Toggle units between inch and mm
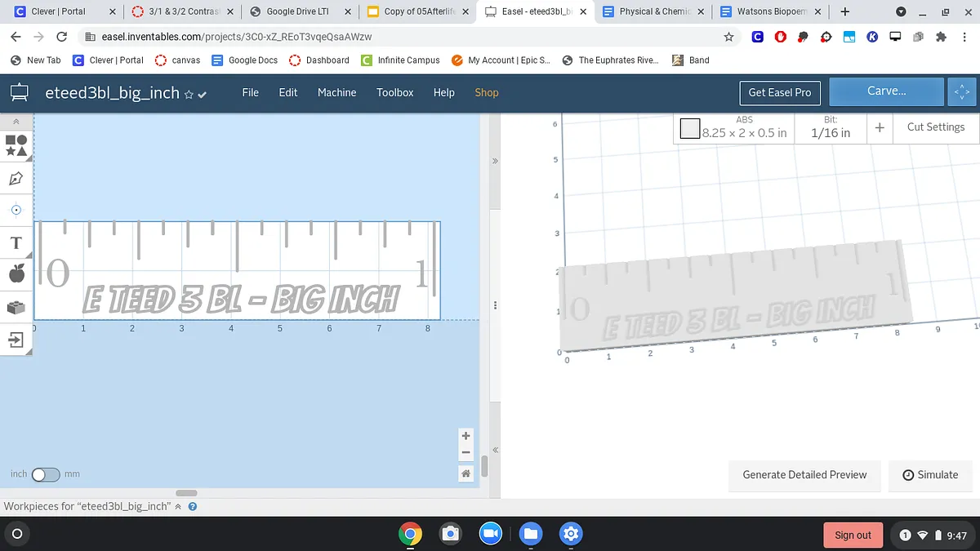 click(45, 474)
